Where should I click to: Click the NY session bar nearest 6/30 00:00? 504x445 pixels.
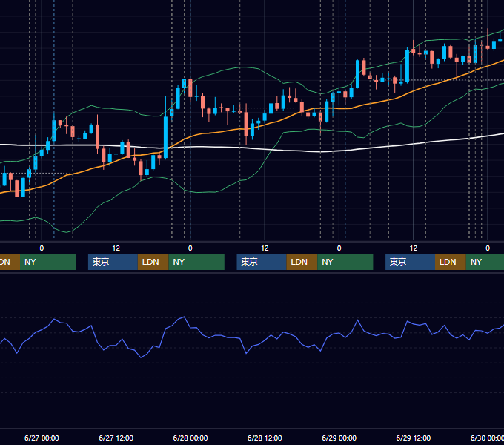click(485, 262)
